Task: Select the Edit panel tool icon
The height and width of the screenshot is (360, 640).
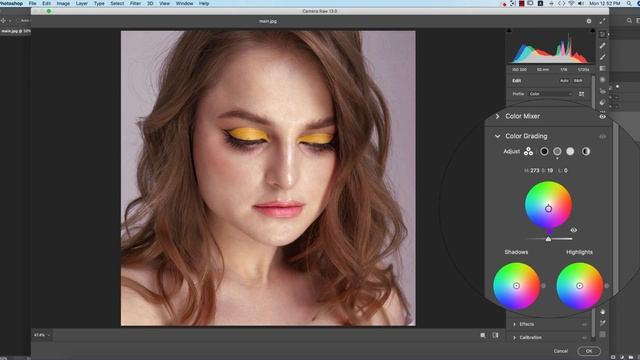Action: 602,34
